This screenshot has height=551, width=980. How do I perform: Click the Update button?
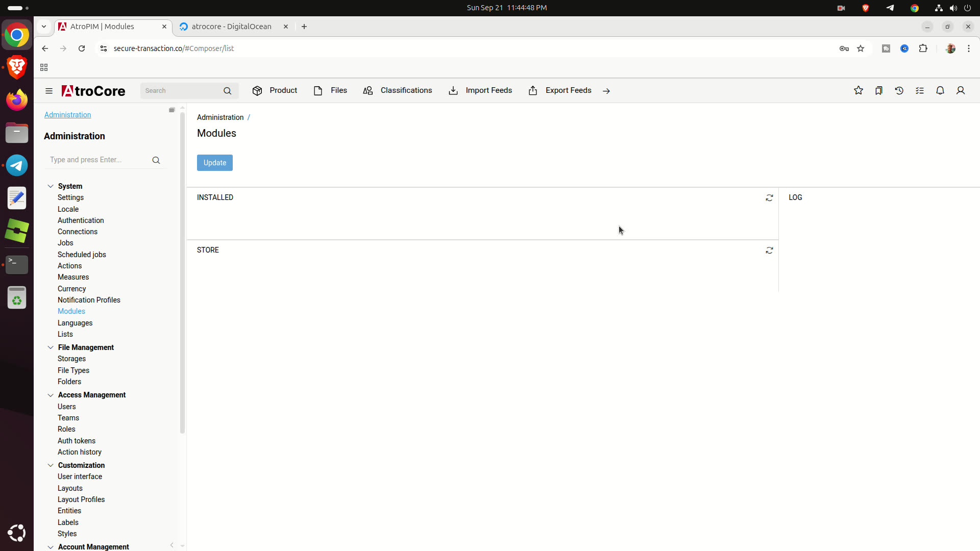pyautogui.click(x=215, y=163)
